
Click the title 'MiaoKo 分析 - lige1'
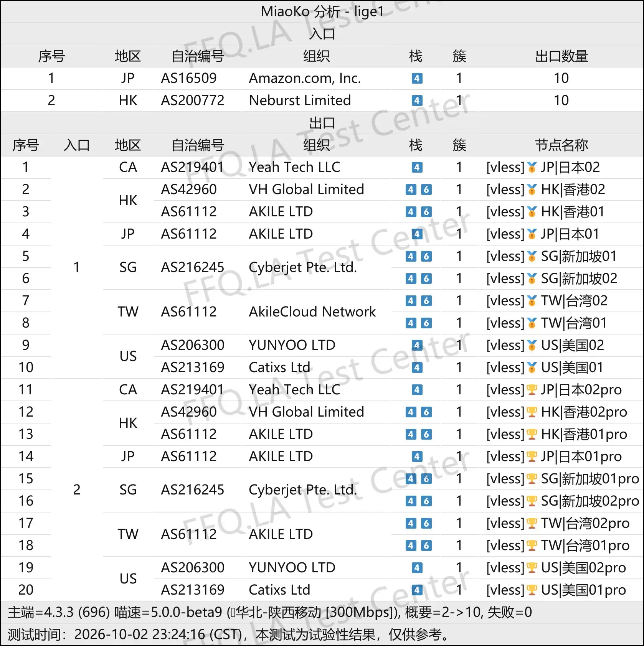(322, 12)
